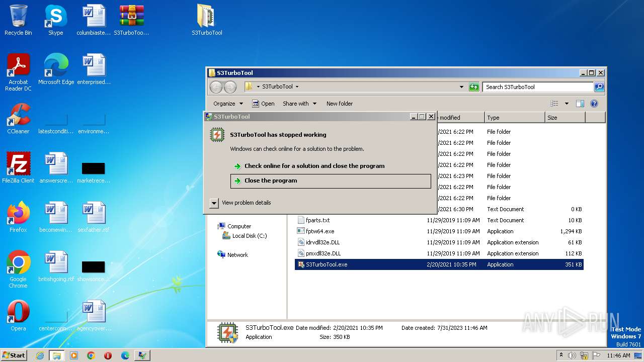Select the S3TurboTool.exe file row
This screenshot has width=644, height=362.
pyautogui.click(x=439, y=264)
